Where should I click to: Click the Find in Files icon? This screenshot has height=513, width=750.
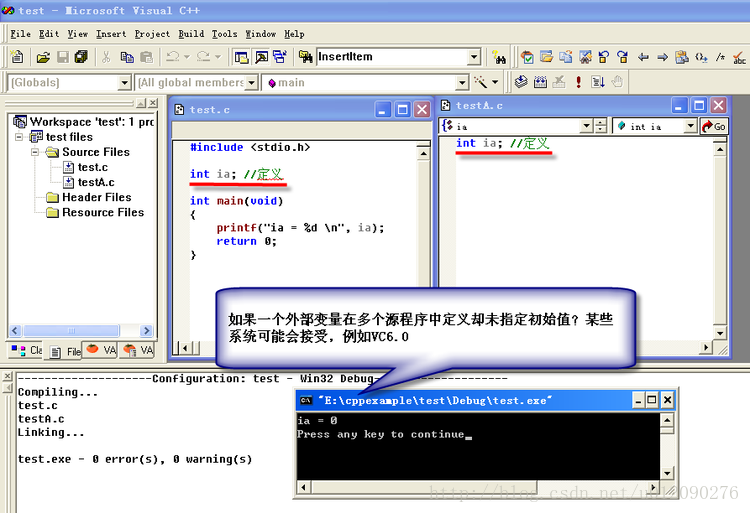(305, 57)
